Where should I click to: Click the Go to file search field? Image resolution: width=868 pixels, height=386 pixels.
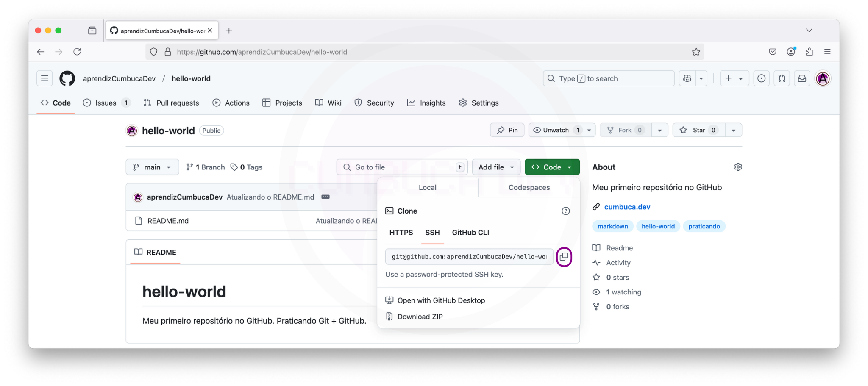pos(402,167)
